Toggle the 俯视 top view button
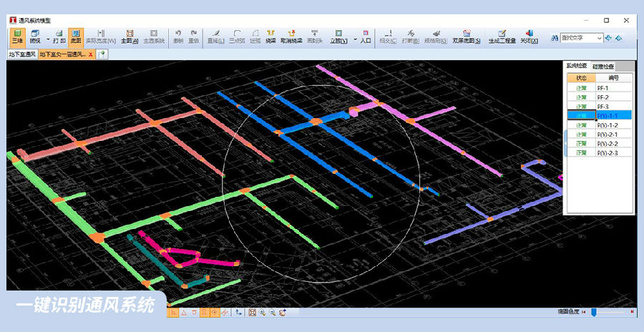 click(35, 36)
